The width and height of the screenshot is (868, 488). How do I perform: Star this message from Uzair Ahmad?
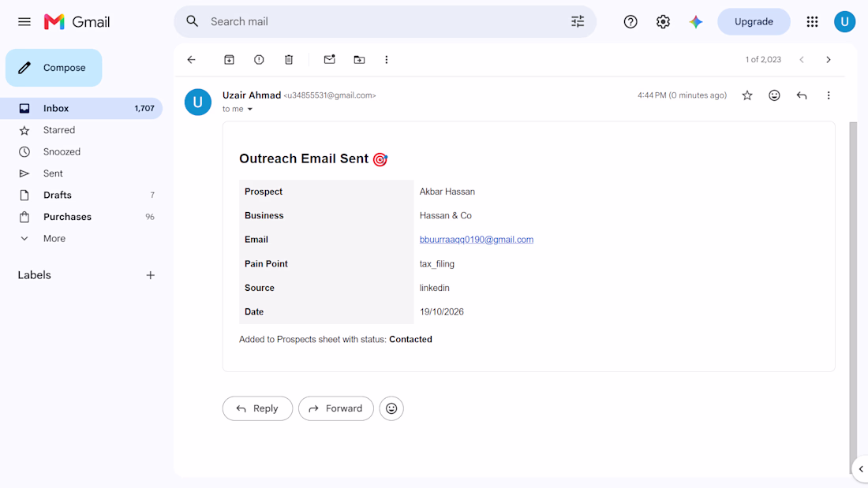coord(747,95)
